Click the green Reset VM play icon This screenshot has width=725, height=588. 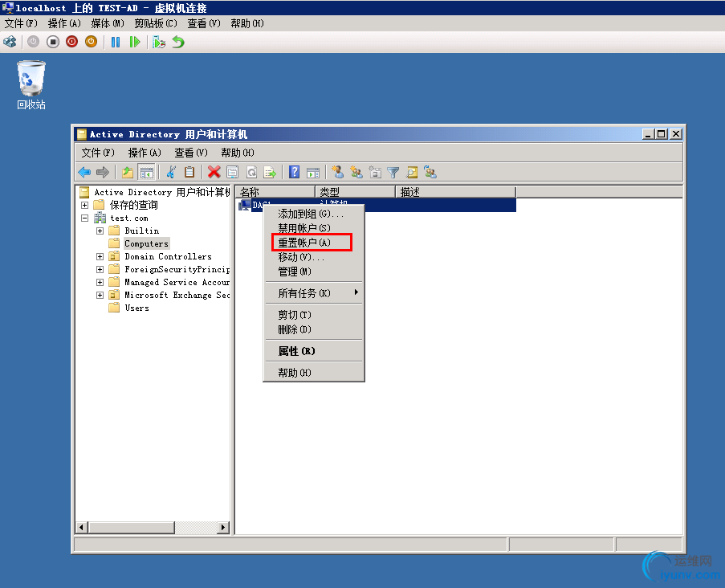pyautogui.click(x=135, y=42)
